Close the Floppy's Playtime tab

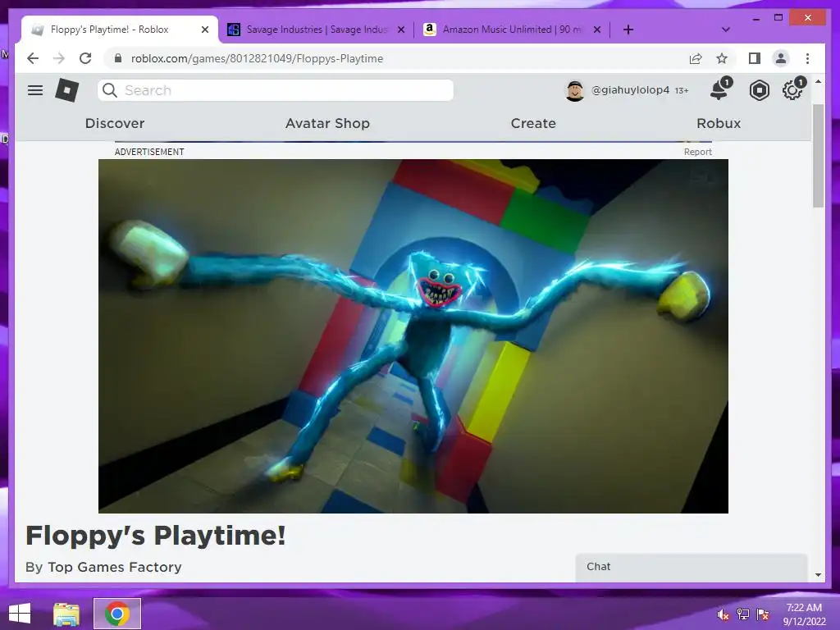point(204,30)
